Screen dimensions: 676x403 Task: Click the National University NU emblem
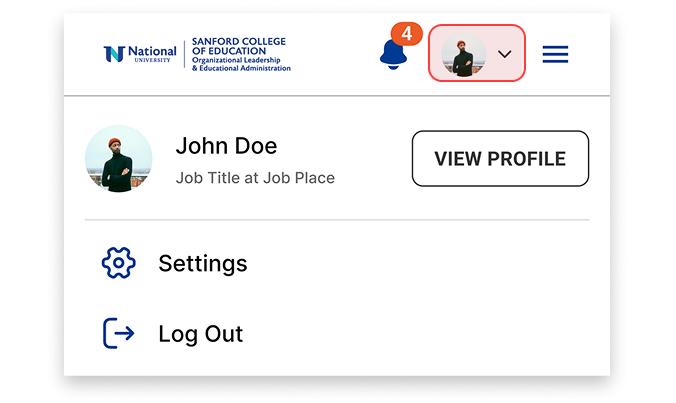(114, 54)
